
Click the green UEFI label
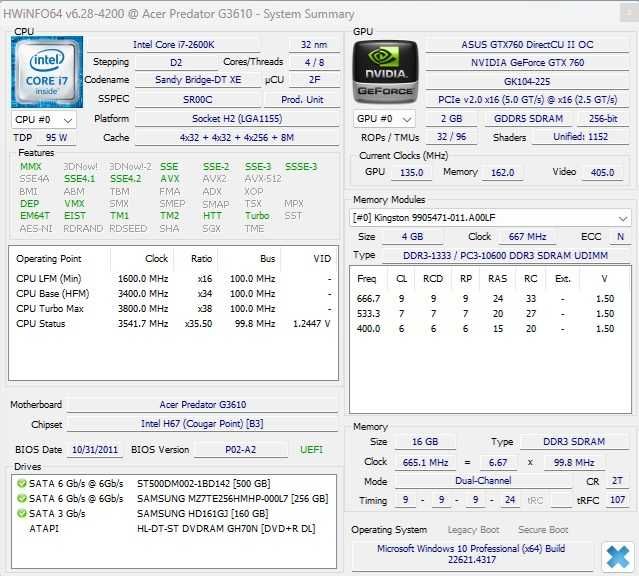pos(311,450)
